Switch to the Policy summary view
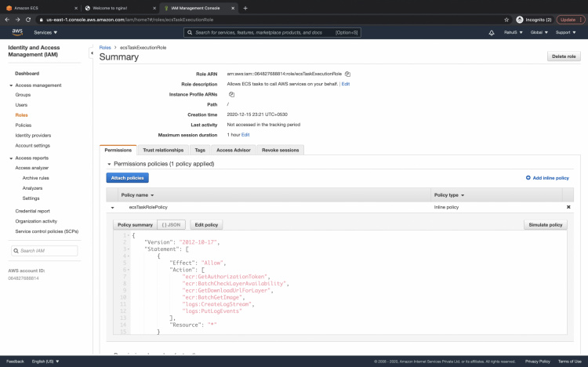This screenshot has width=588, height=367. click(136, 225)
